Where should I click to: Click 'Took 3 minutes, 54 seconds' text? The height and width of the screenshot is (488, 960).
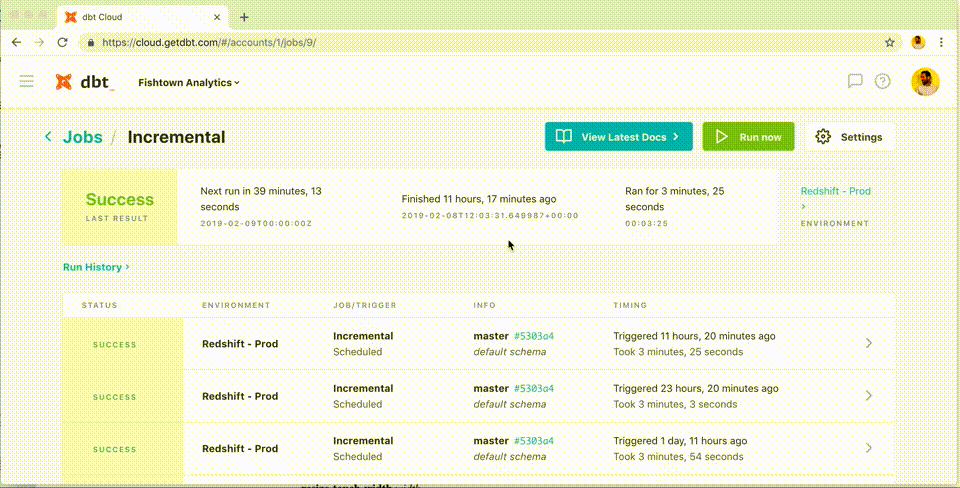pos(678,457)
